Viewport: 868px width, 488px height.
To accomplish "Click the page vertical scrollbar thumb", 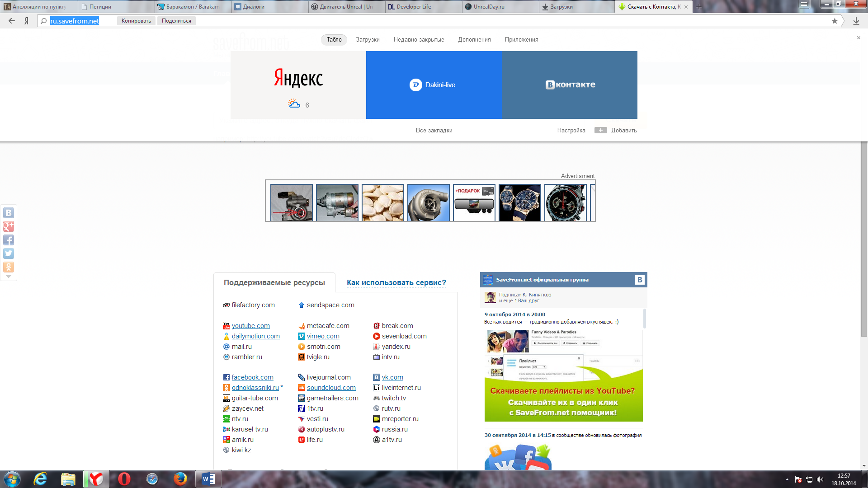I will pos(864,239).
